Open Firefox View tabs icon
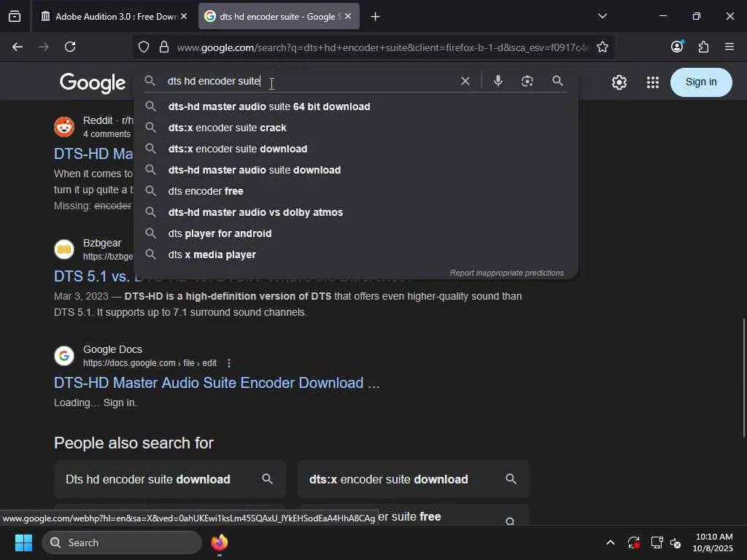Screen dimensions: 747x560 [15, 17]
